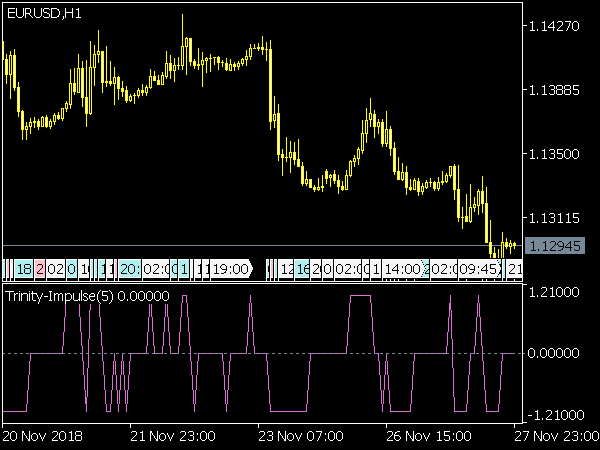Select the white 12 event marker

click(286, 269)
